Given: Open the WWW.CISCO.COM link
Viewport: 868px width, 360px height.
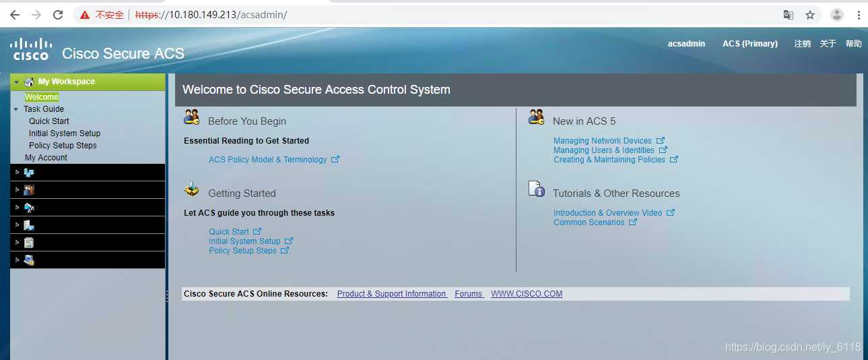Looking at the screenshot, I should point(527,294).
